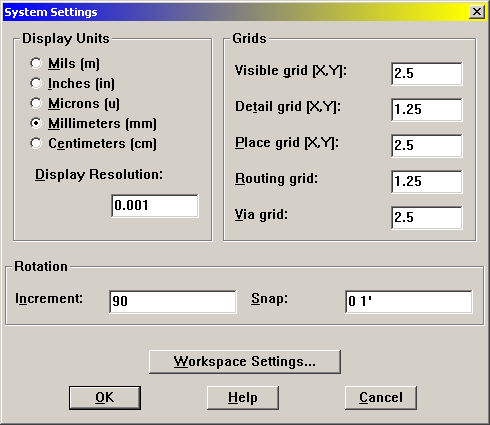The image size is (490, 425).
Task: Confirm settings with the OK button
Action: tap(105, 398)
